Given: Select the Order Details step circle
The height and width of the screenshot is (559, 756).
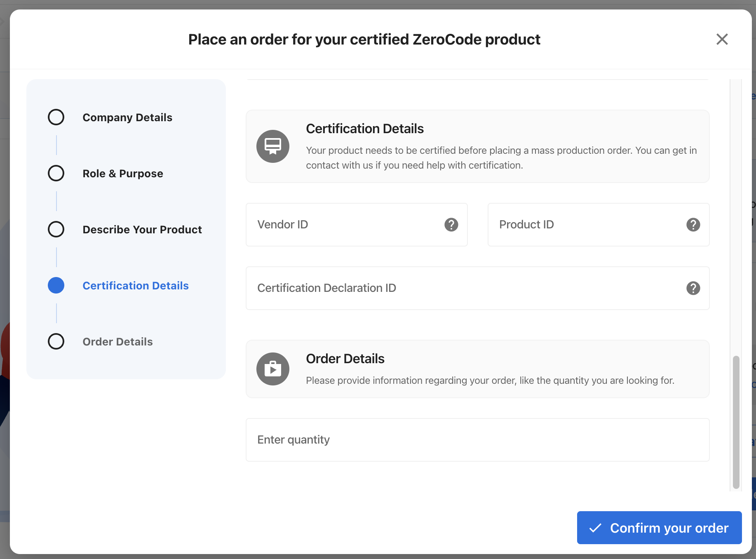Looking at the screenshot, I should (x=56, y=341).
